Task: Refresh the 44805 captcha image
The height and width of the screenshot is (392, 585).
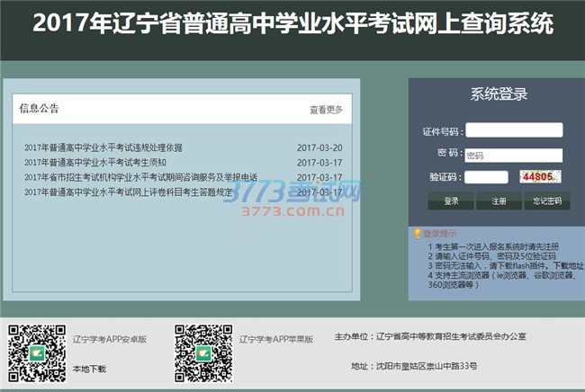Action: tap(541, 177)
